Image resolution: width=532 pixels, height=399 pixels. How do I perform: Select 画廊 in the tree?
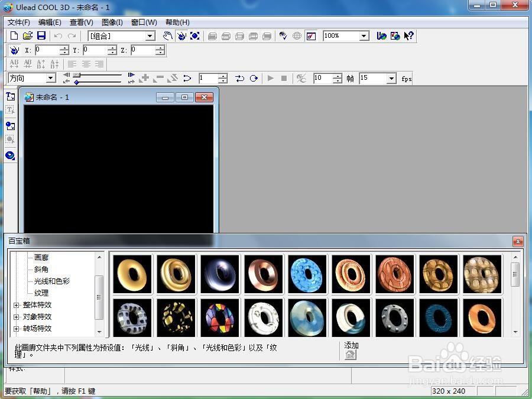click(41, 258)
